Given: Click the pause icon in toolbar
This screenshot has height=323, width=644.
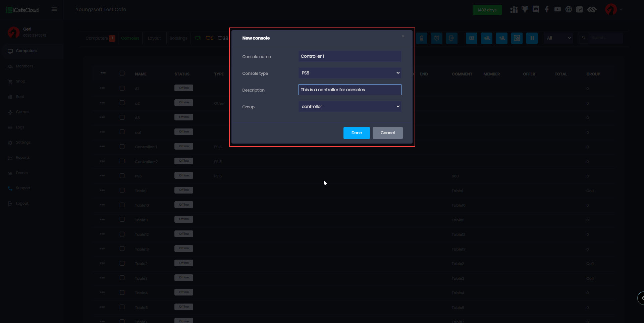Looking at the screenshot, I should (x=532, y=38).
